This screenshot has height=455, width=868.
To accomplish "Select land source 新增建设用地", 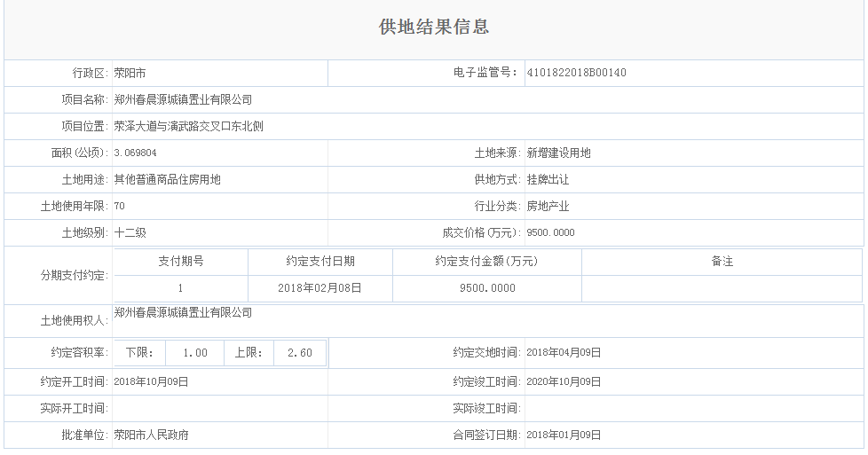I will [x=558, y=153].
